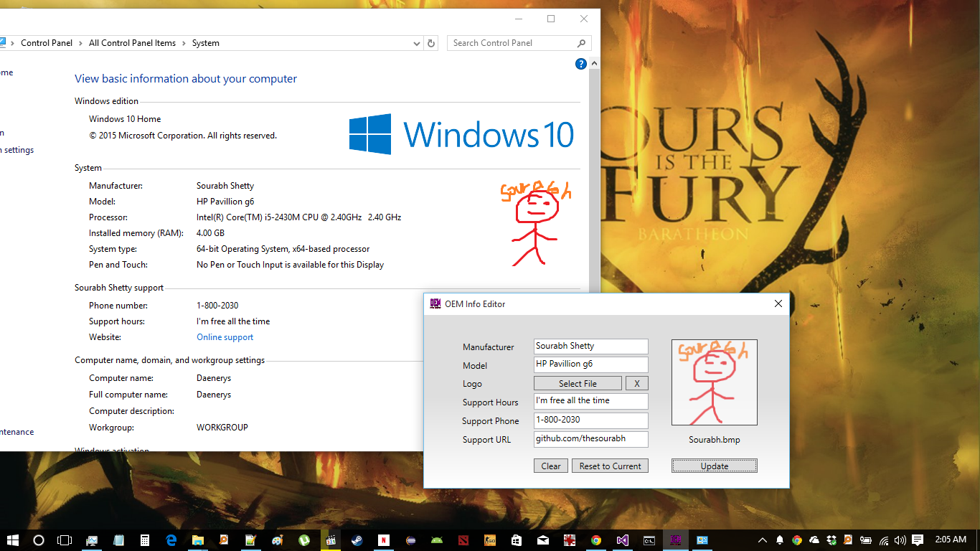This screenshot has height=551, width=980.
Task: Click the Cortana circle icon
Action: coord(39,540)
